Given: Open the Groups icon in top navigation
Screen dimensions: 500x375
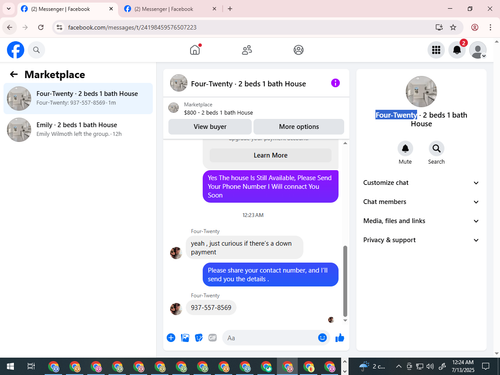Looking at the screenshot, I should pyautogui.click(x=298, y=50).
